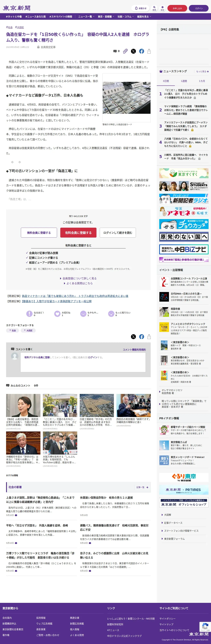Expand the 東京・首都圏 menu
Viewport: 211px width, 644px height.
pyautogui.click(x=106, y=16)
